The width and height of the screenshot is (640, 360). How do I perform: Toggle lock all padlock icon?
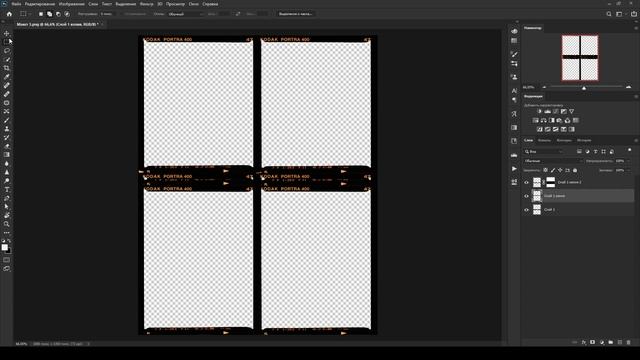point(575,170)
